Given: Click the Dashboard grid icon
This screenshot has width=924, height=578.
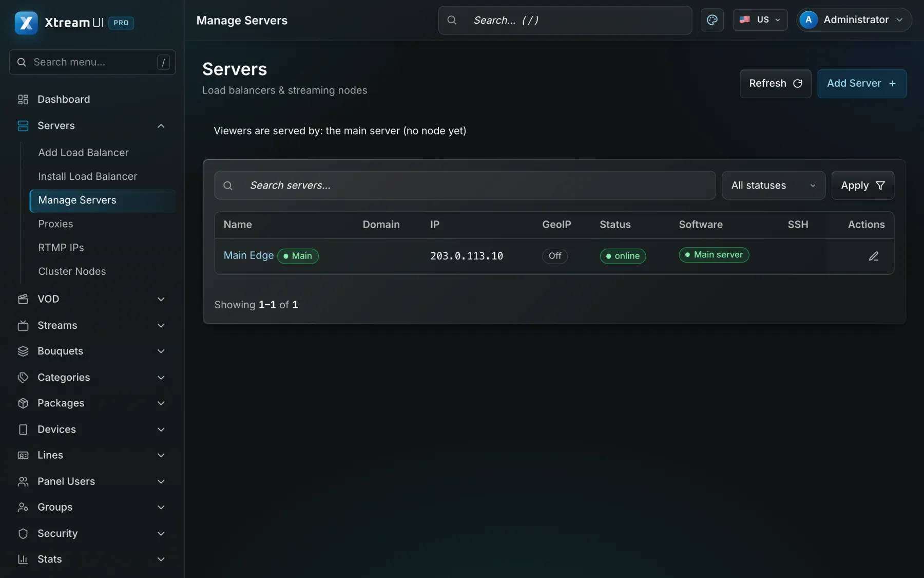Looking at the screenshot, I should coord(23,99).
